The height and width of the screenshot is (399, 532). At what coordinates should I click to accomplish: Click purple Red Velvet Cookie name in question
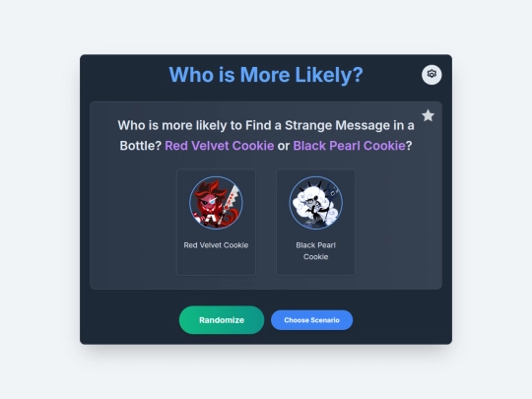[220, 146]
